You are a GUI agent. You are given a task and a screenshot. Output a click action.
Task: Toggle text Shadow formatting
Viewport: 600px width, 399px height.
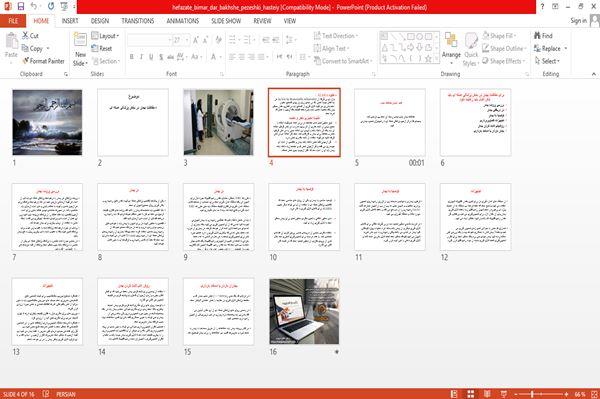(x=161, y=57)
